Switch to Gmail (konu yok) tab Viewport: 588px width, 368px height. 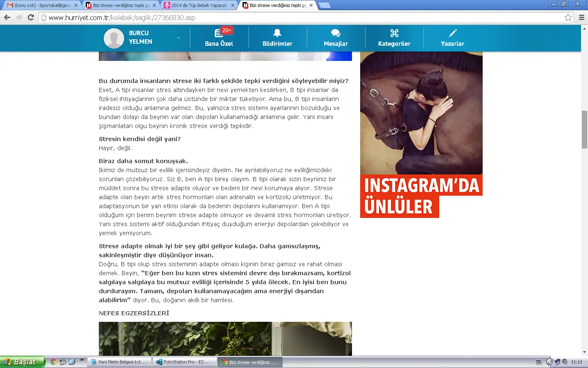pos(41,5)
